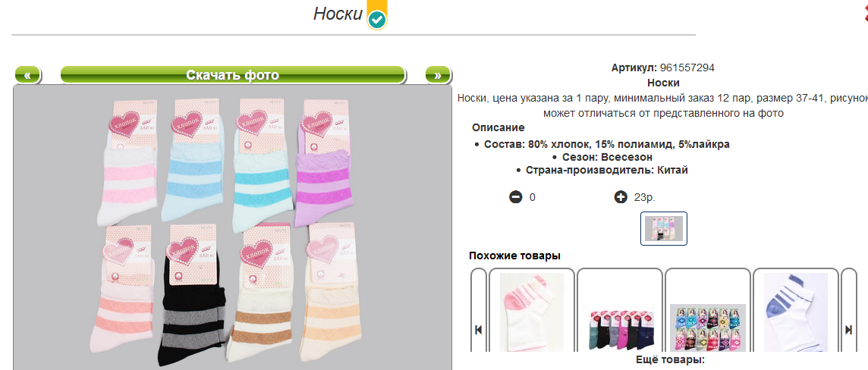Image resolution: width=868 pixels, height=370 pixels.
Task: Click the 23р. price label
Action: tap(645, 197)
